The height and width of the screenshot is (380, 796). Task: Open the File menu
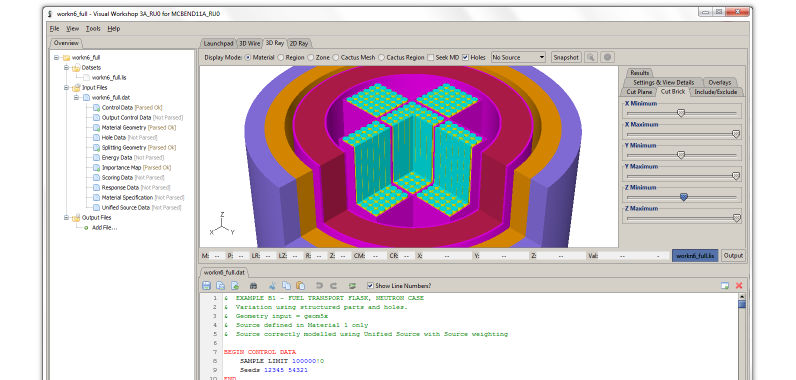tap(54, 29)
